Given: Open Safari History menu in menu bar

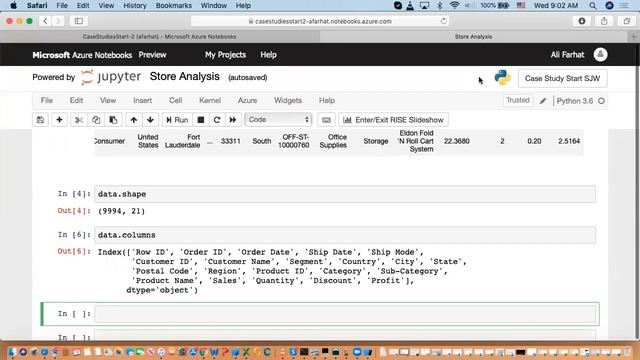Looking at the screenshot, I should 135,6.
